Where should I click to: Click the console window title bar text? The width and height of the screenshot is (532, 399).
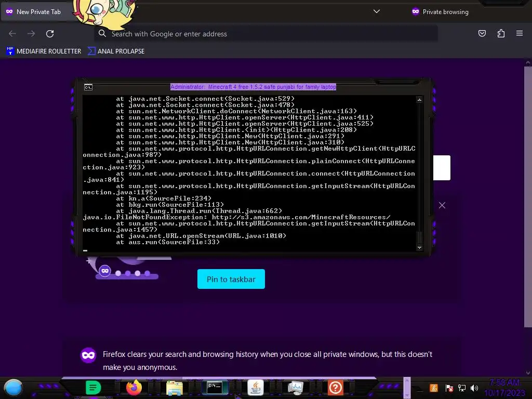pyautogui.click(x=253, y=87)
